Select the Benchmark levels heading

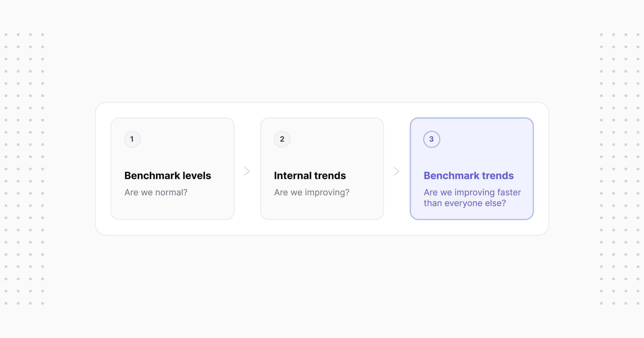[x=168, y=176]
